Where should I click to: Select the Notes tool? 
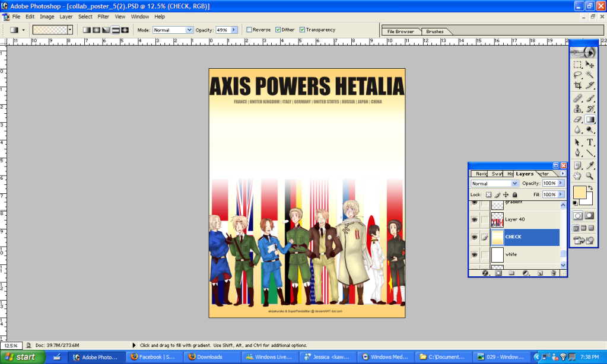[x=577, y=165]
